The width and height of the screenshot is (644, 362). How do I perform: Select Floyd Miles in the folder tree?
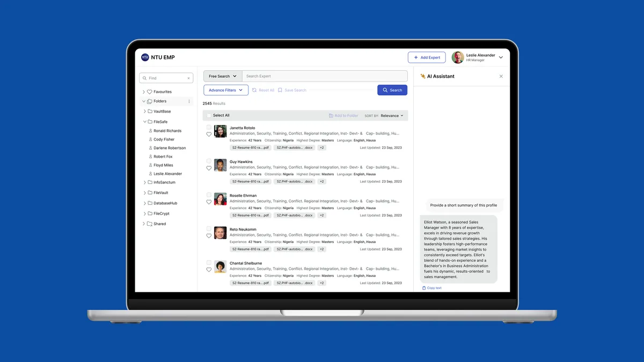click(x=163, y=165)
